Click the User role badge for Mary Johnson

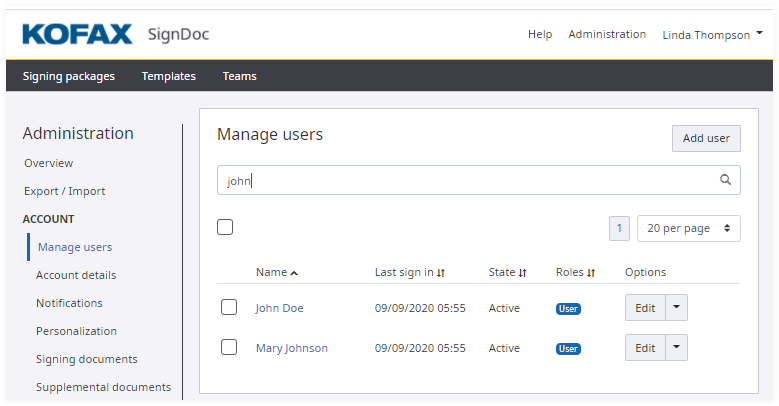(568, 349)
